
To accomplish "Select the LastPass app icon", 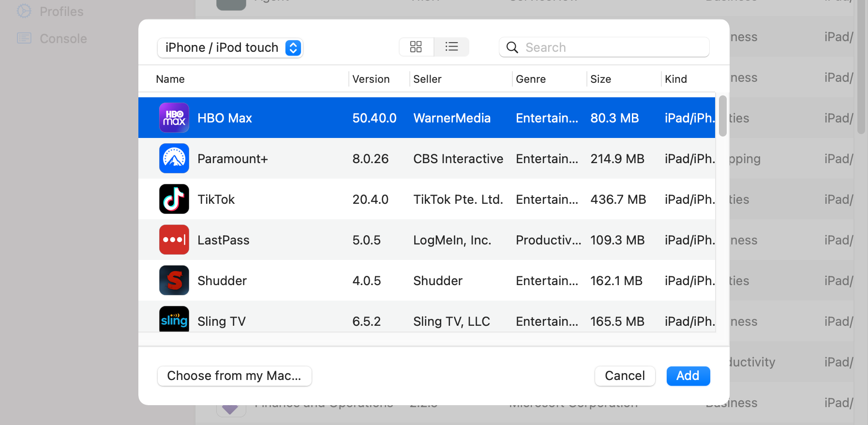I will (174, 240).
